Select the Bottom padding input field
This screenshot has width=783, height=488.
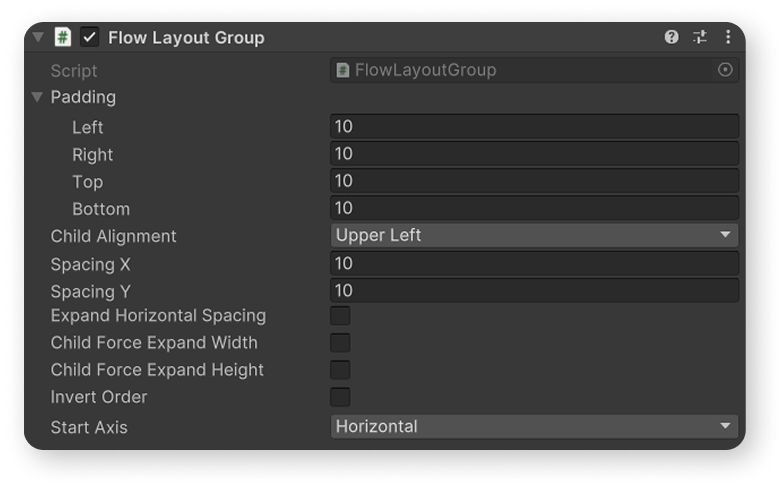point(534,208)
